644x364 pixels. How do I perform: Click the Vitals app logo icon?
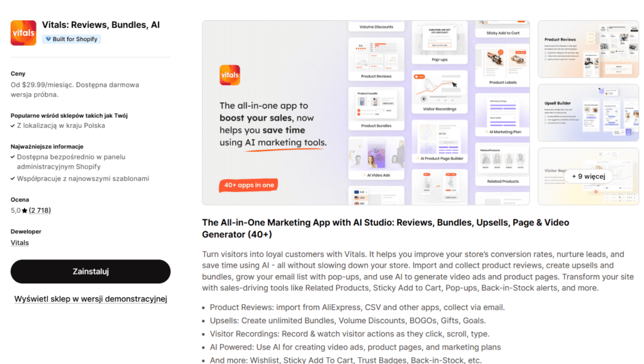click(23, 33)
